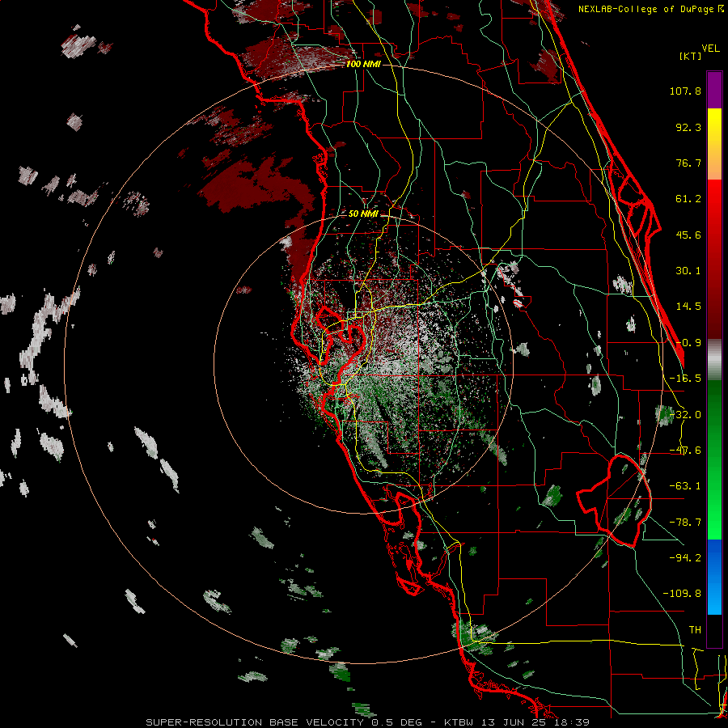
Task: Click the -0.9 velocity scale value
Action: tap(688, 343)
